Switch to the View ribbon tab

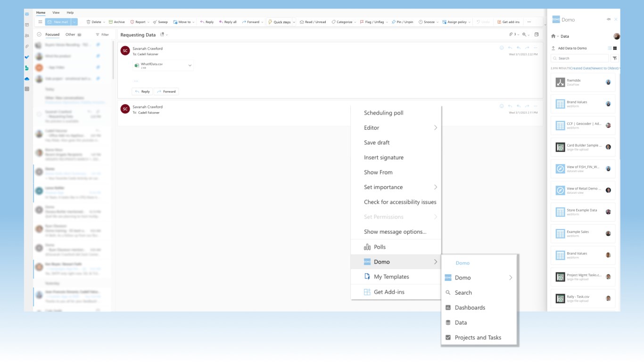[x=56, y=12]
